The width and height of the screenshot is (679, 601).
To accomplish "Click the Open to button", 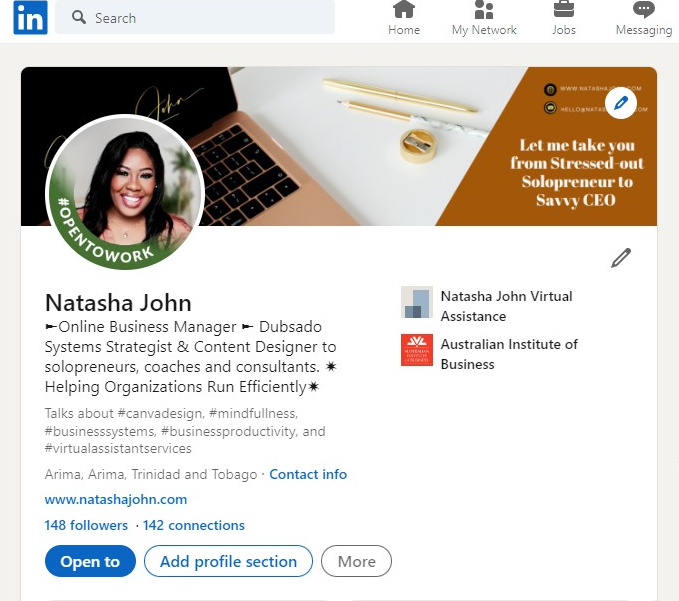I will 90,561.
